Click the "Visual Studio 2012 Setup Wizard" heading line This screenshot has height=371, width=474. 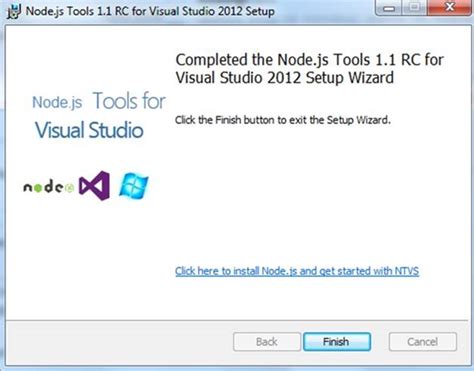pyautogui.click(x=285, y=78)
